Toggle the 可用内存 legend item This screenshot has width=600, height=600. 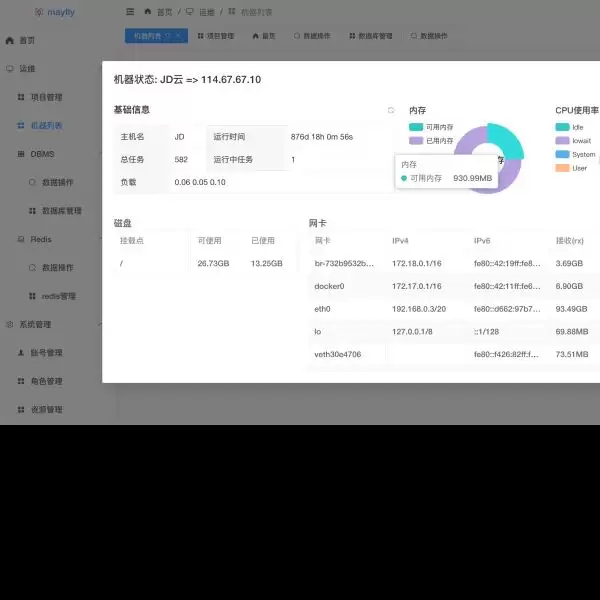coord(431,127)
